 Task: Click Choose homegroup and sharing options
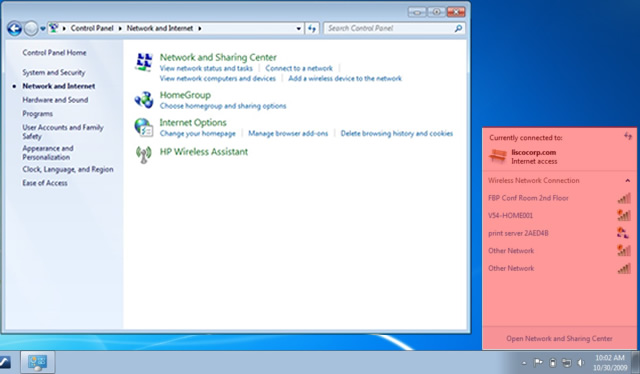click(x=223, y=106)
